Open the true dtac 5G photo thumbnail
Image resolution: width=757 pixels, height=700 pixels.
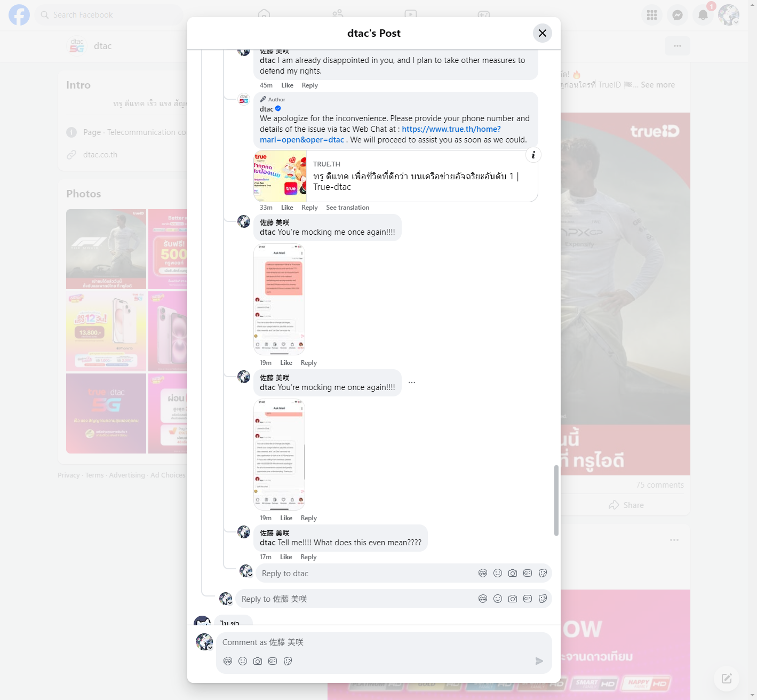tap(106, 413)
